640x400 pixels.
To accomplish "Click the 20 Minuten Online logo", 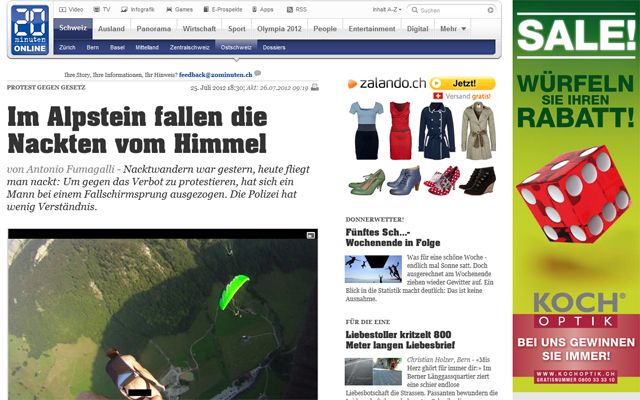I will (x=25, y=30).
